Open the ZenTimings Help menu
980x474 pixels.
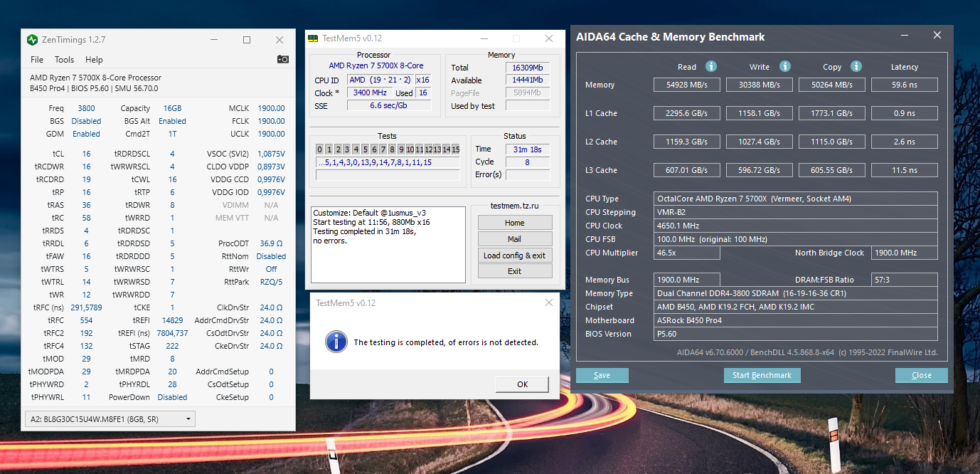point(94,60)
